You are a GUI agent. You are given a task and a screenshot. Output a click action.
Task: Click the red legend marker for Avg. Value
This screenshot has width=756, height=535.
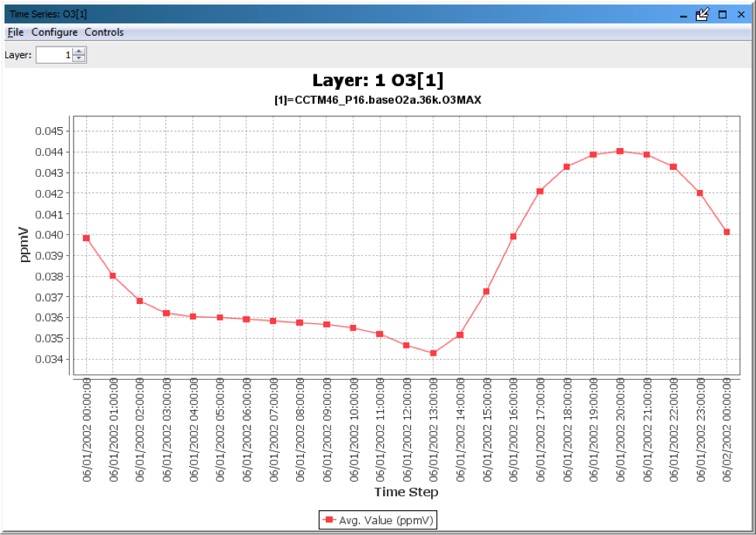point(330,519)
